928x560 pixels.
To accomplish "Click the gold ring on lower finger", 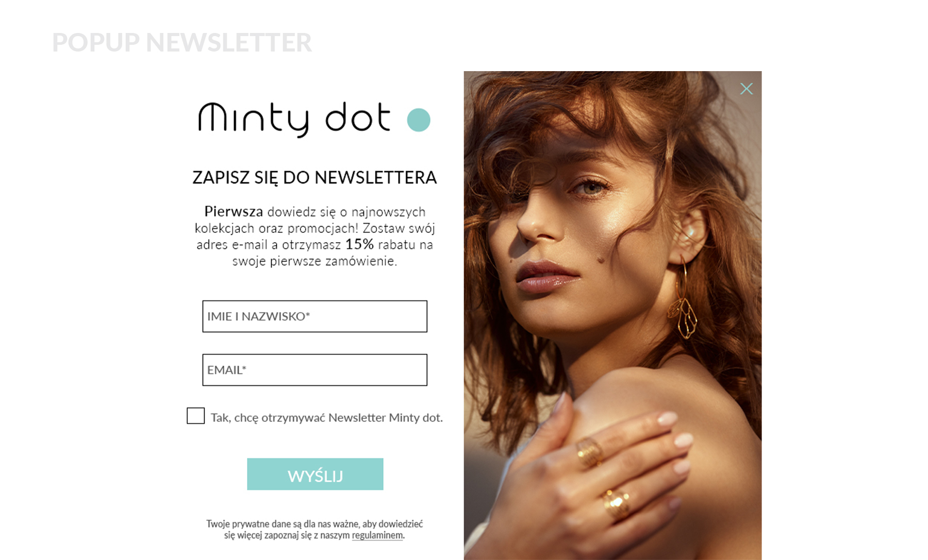I will coord(617,503).
